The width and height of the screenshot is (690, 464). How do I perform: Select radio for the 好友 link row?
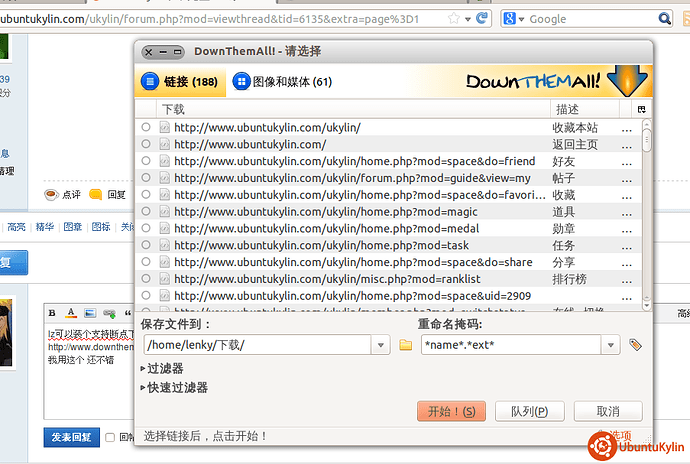(146, 161)
